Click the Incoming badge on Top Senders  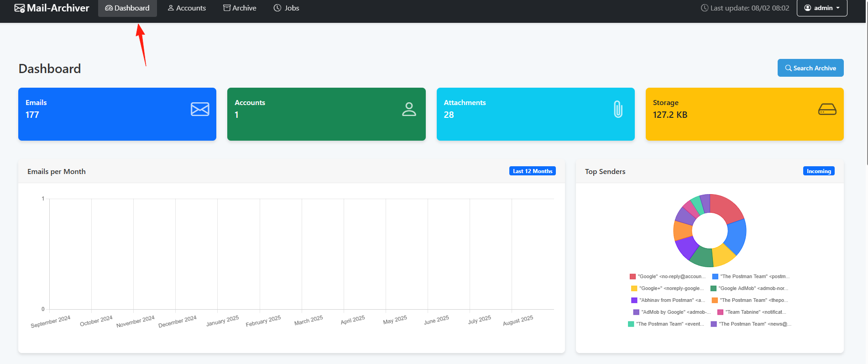click(x=819, y=171)
